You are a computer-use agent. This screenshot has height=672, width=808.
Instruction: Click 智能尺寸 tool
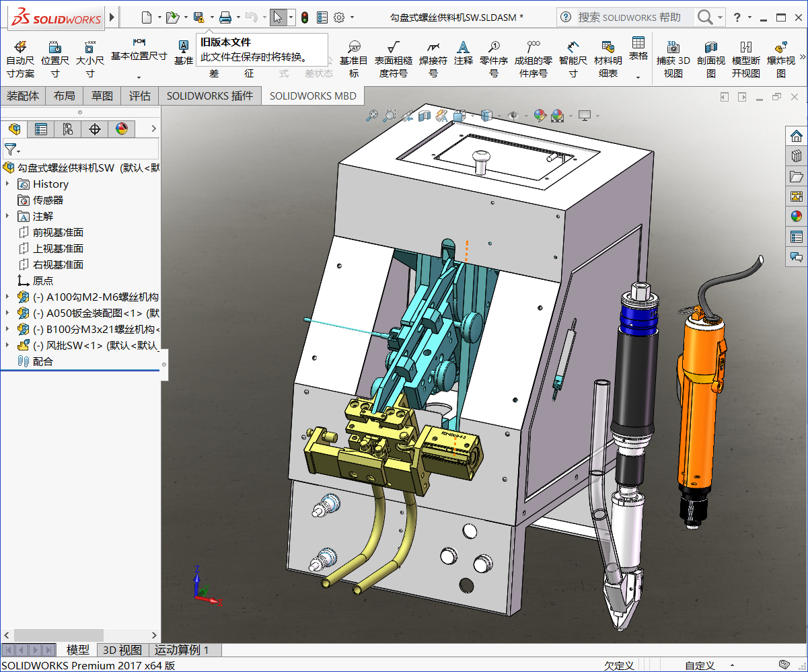[x=573, y=59]
